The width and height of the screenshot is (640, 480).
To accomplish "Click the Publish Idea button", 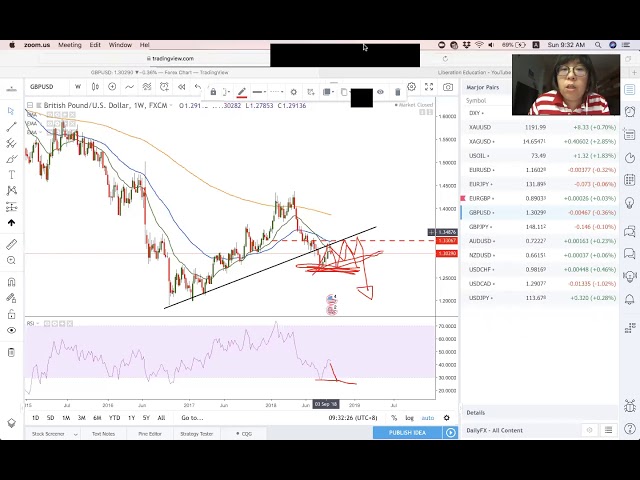I will (407, 432).
